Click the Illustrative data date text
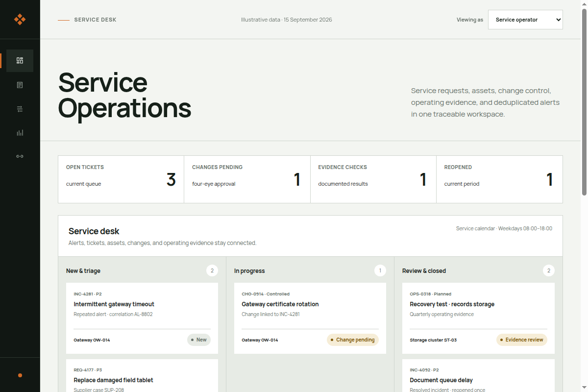The width and height of the screenshot is (588, 392). [x=287, y=20]
